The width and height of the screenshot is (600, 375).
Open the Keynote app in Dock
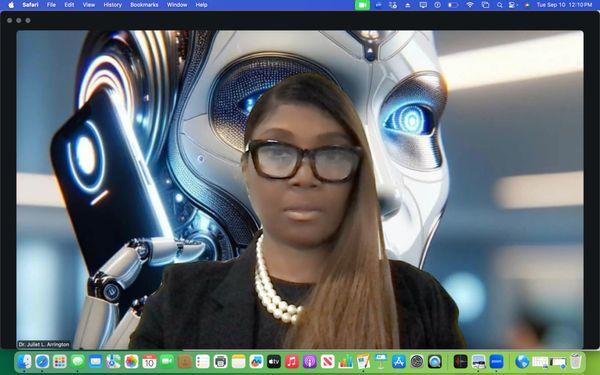381,361
